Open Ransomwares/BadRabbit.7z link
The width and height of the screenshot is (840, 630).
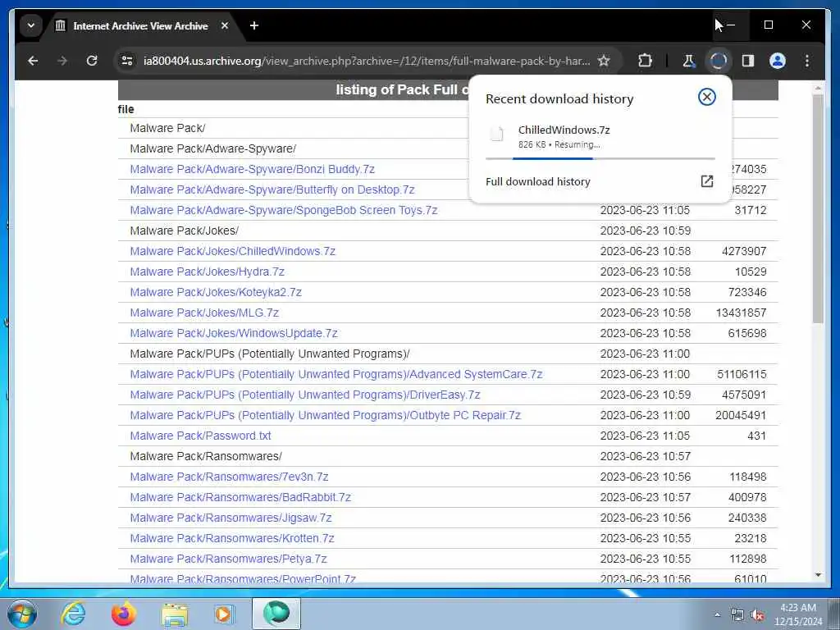click(x=240, y=497)
